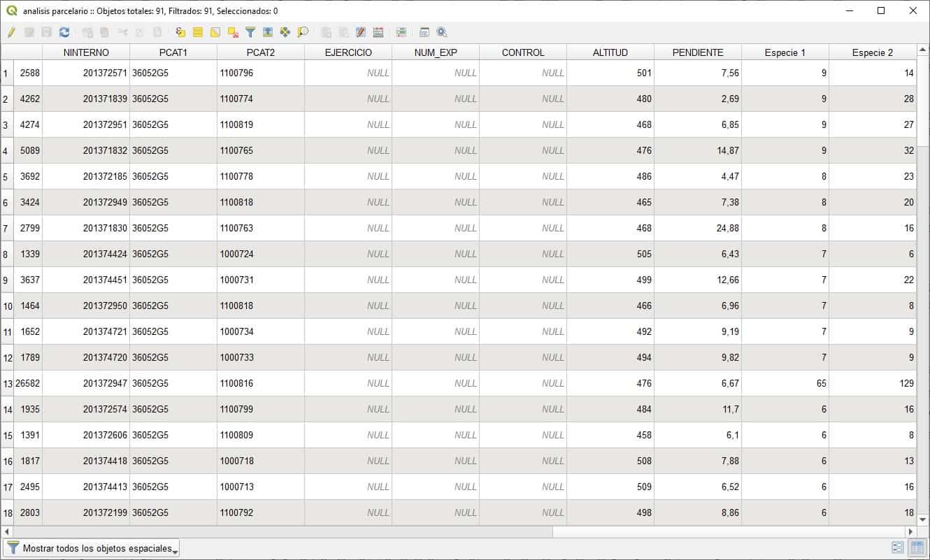The image size is (930, 560).
Task: Click the PENDIENTE column header
Action: pos(697,52)
